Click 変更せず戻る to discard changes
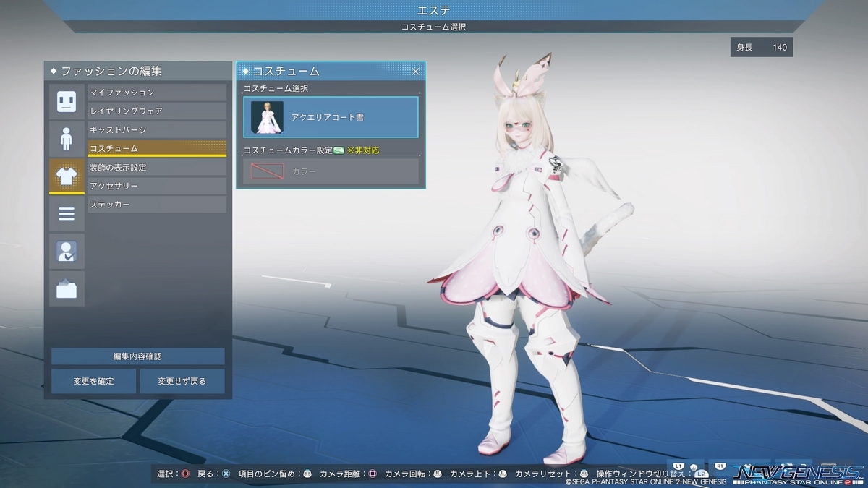Image resolution: width=868 pixels, height=488 pixels. (182, 381)
